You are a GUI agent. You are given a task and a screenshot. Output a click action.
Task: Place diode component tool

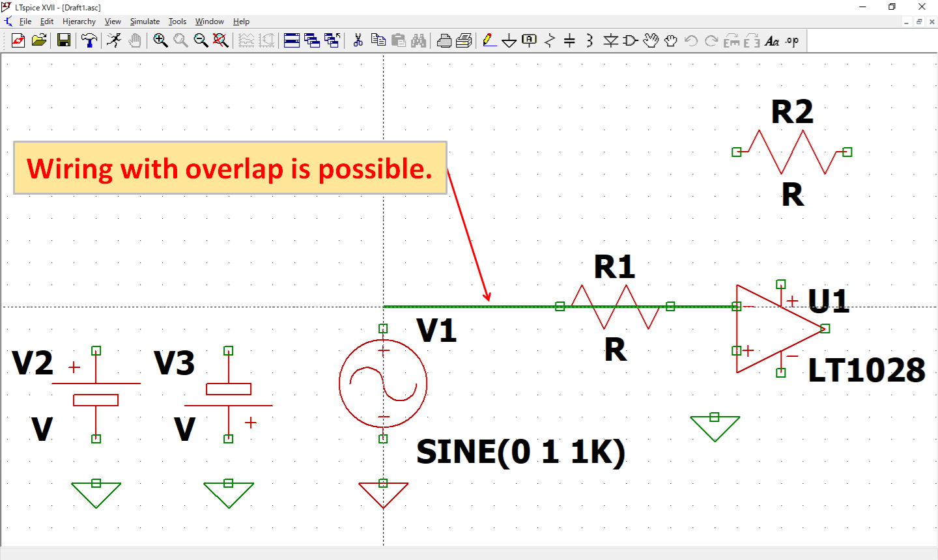coord(610,40)
